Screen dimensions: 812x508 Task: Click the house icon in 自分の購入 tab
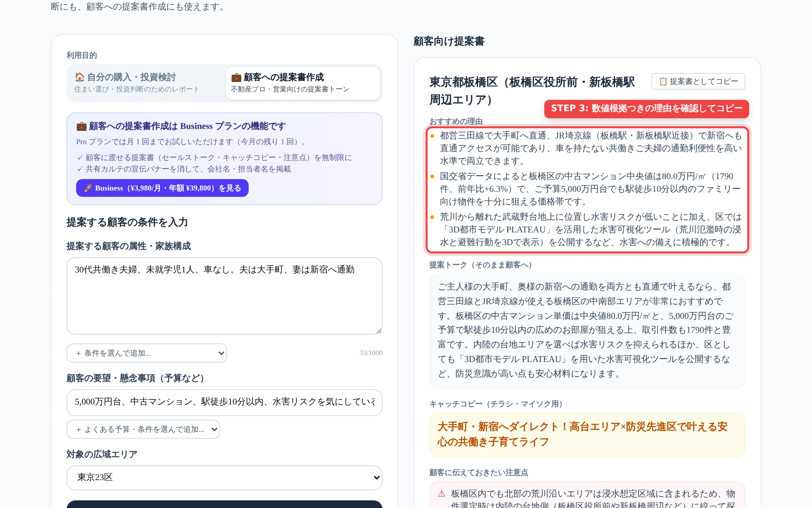[x=79, y=77]
